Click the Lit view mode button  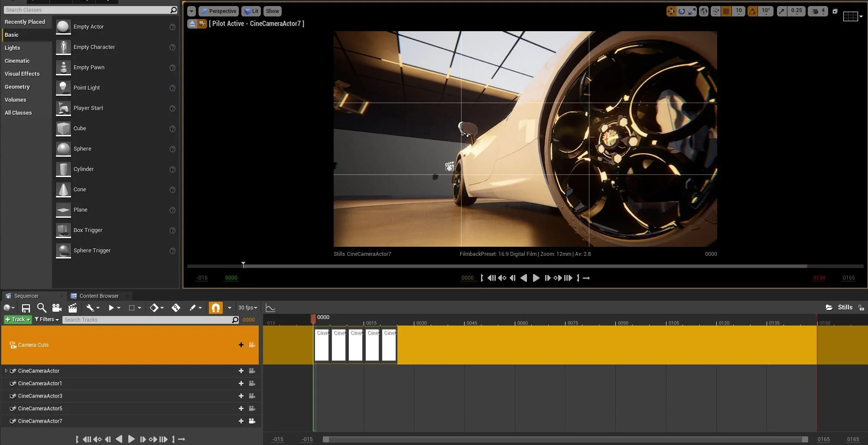click(x=251, y=11)
